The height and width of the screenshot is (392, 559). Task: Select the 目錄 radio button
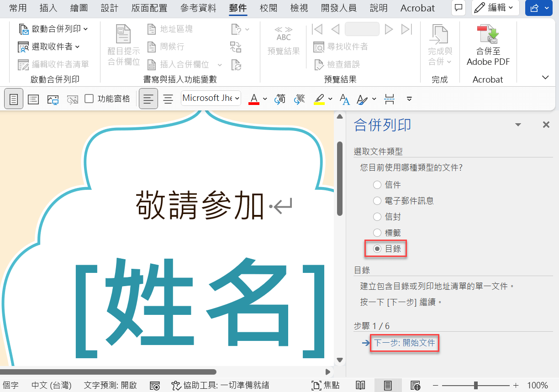coord(377,249)
